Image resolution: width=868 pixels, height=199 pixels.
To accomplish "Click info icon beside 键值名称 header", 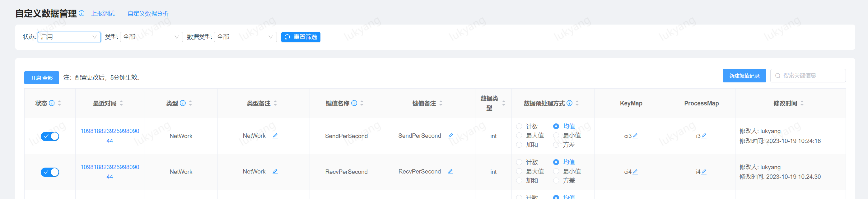I will point(354,103).
